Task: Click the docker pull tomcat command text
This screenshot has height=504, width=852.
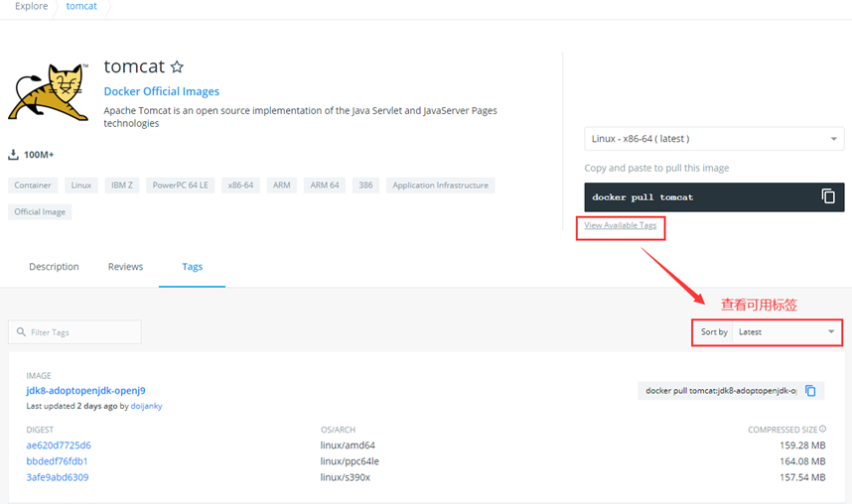Action: (642, 197)
